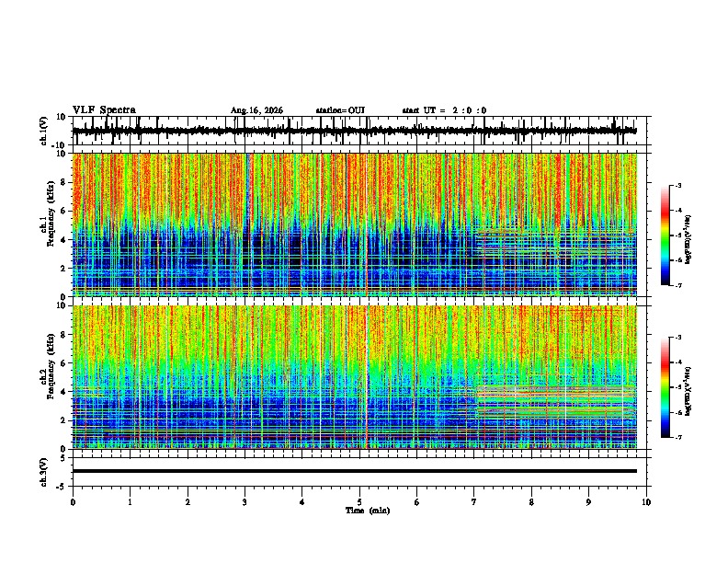
Task: Click time axis tick label "5"
Action: click(x=359, y=502)
